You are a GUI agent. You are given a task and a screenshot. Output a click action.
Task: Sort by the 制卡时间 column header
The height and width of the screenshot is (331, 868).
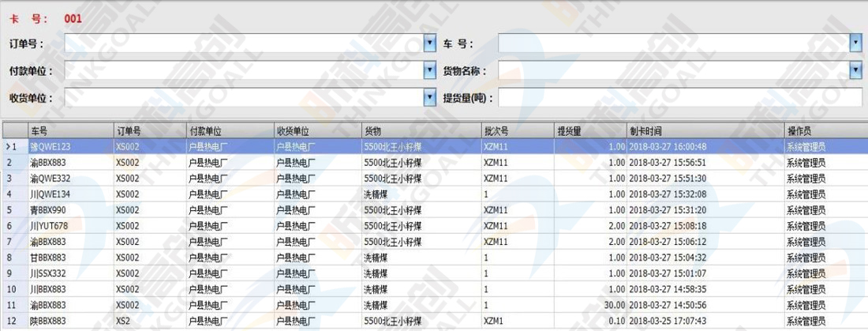coord(705,131)
